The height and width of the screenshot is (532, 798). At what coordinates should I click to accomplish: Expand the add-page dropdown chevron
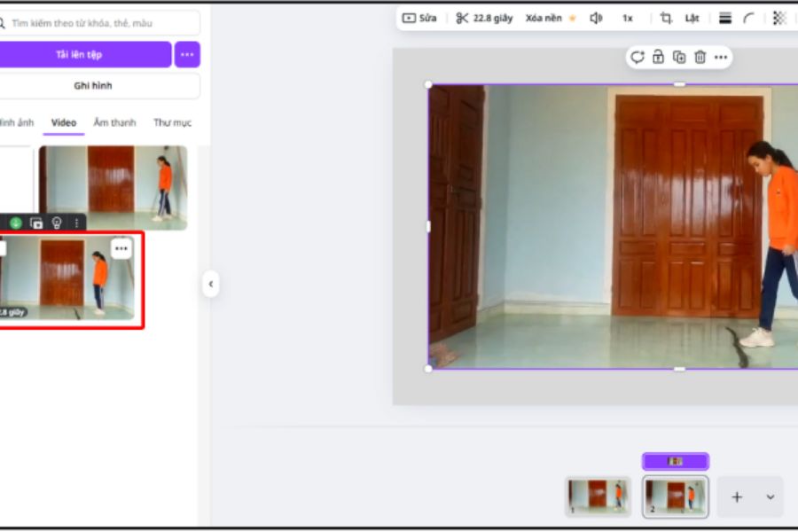770,497
